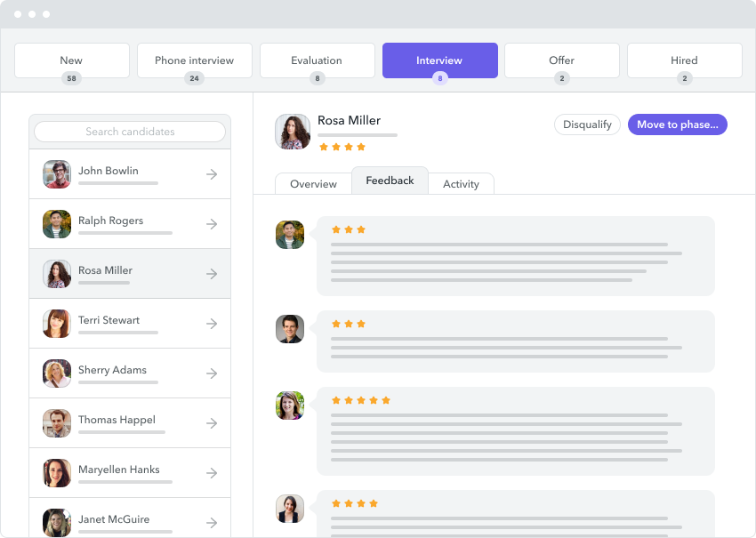Select Sherry Adams candidate name
Image resolution: width=756 pixels, height=538 pixels.
112,370
